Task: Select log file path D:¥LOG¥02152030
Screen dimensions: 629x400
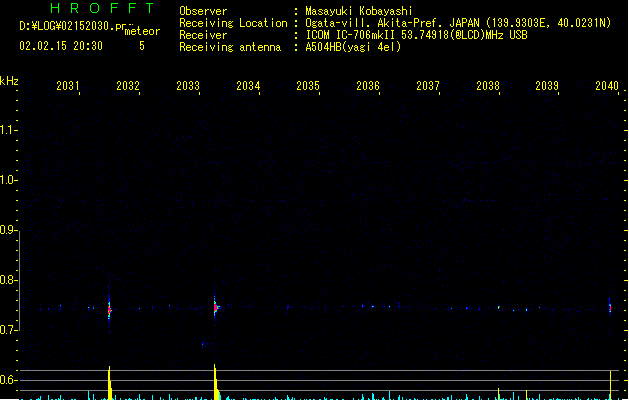Action: pos(73,26)
